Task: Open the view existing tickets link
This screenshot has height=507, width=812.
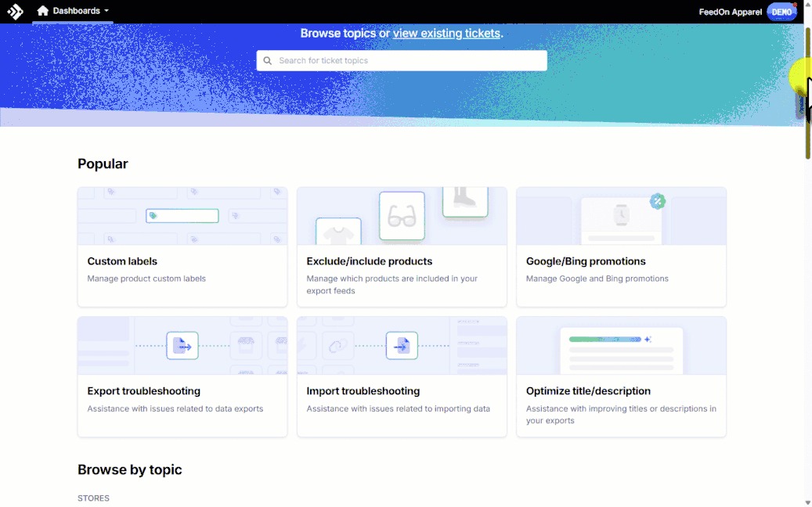Action: point(446,33)
